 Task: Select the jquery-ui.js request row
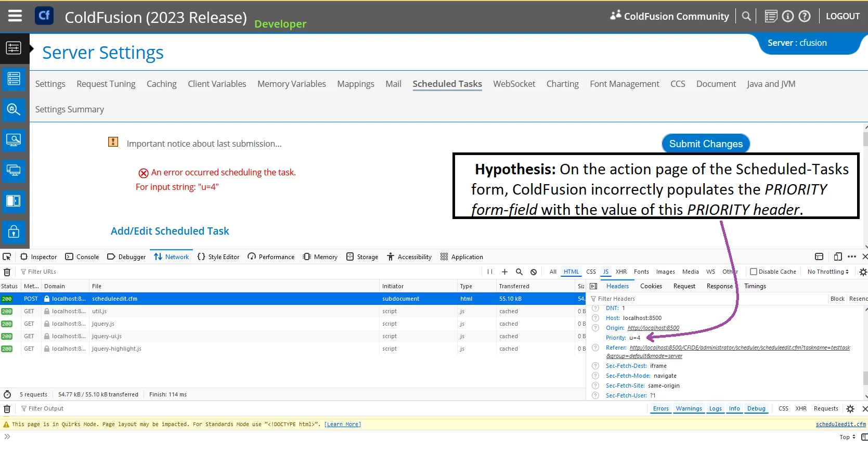pyautogui.click(x=293, y=336)
